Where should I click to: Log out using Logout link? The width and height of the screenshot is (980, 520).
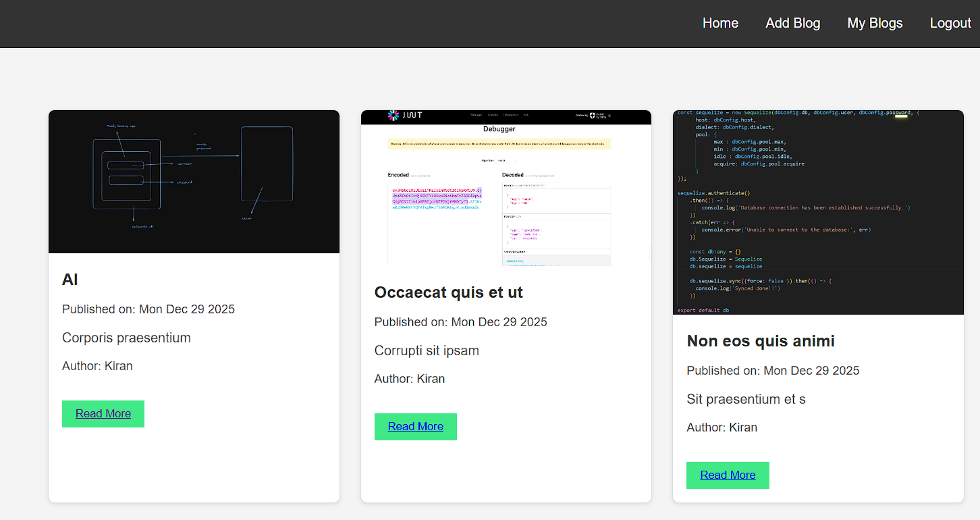click(950, 23)
